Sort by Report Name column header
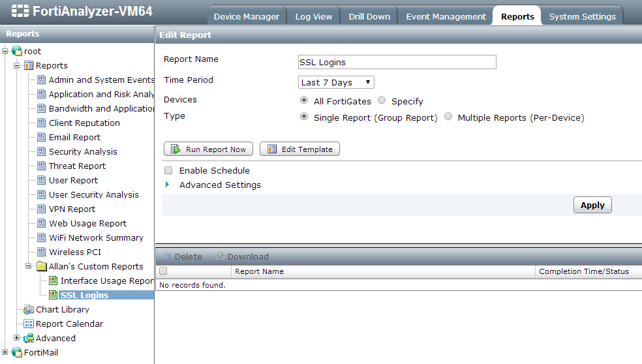This screenshot has width=642, height=364. click(x=259, y=271)
